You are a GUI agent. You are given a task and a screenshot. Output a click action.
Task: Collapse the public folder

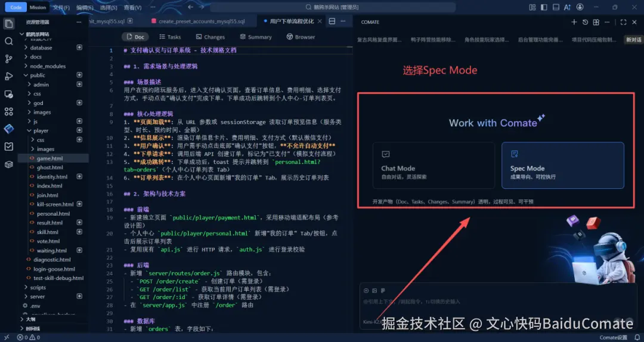[x=38, y=75]
